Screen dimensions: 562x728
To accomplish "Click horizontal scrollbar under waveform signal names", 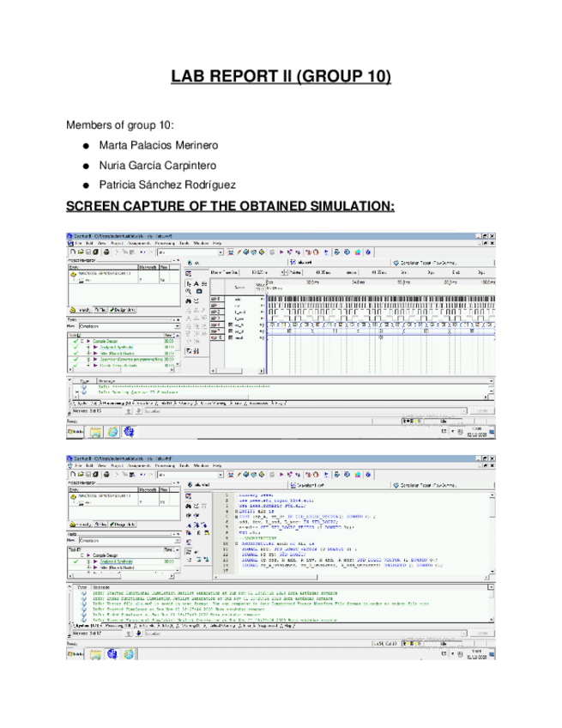I will [238, 371].
